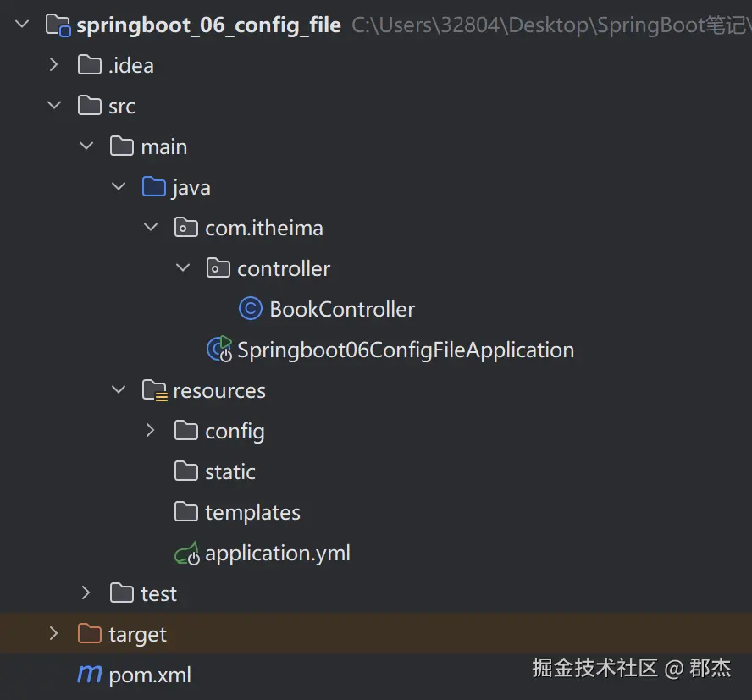This screenshot has height=700, width=752.
Task: Click the application.yml Spring config icon
Action: pos(187,554)
